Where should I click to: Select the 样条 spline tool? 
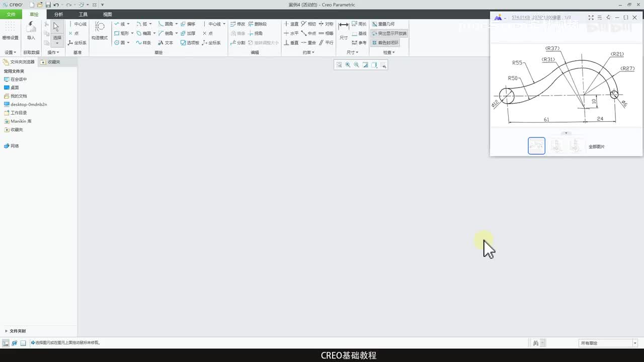[143, 43]
